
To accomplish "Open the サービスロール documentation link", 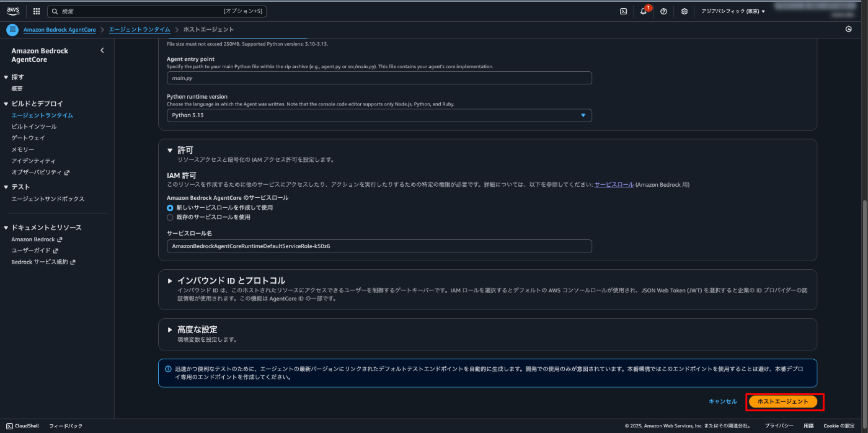I will tap(614, 185).
